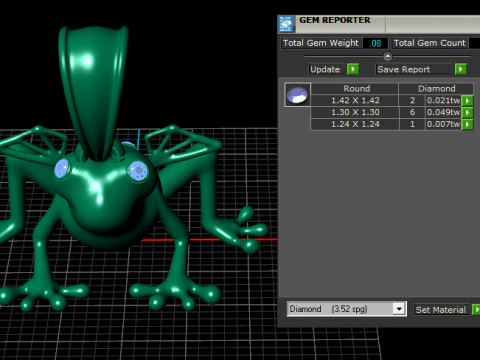Click the Total Gem Count label

(429, 43)
